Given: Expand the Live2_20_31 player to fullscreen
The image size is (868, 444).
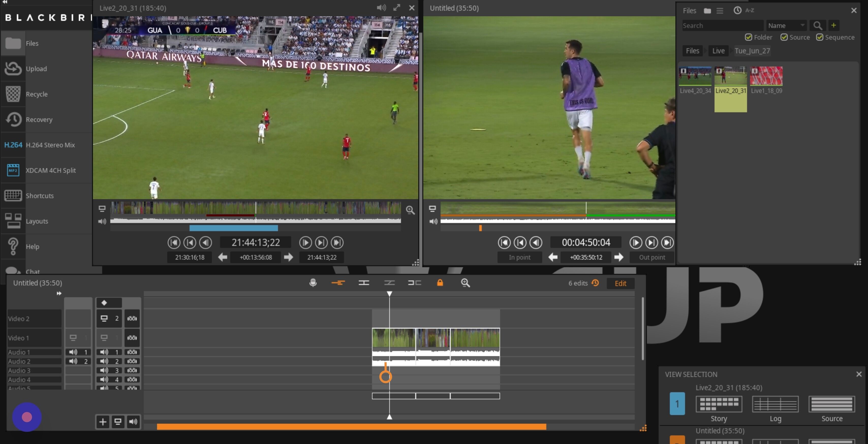Looking at the screenshot, I should (397, 8).
